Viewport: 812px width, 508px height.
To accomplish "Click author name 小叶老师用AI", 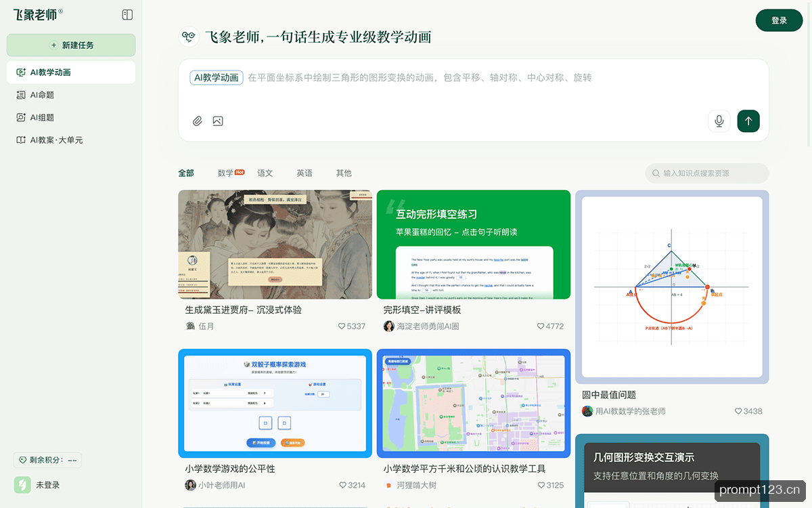I will [x=222, y=486].
